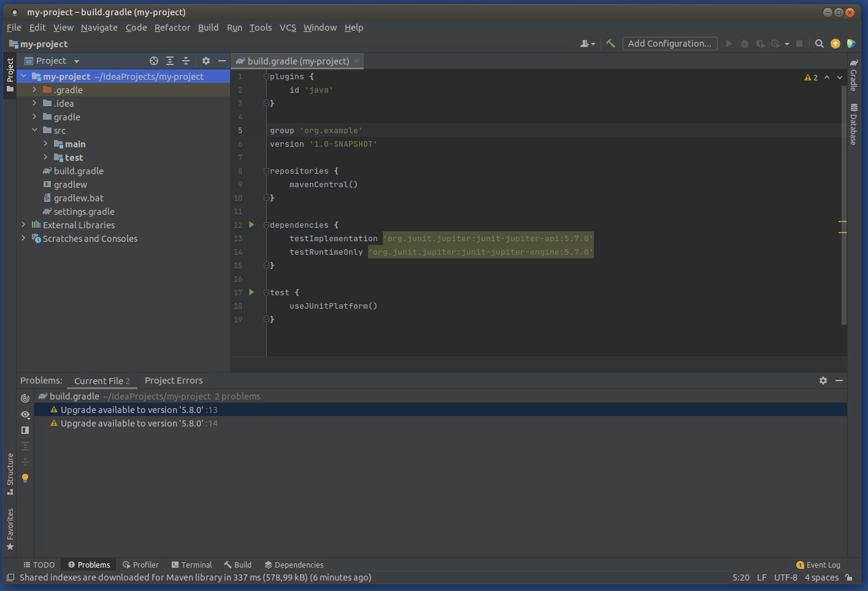The image size is (868, 591).
Task: Run test task gutter icon line 17
Action: click(x=252, y=292)
